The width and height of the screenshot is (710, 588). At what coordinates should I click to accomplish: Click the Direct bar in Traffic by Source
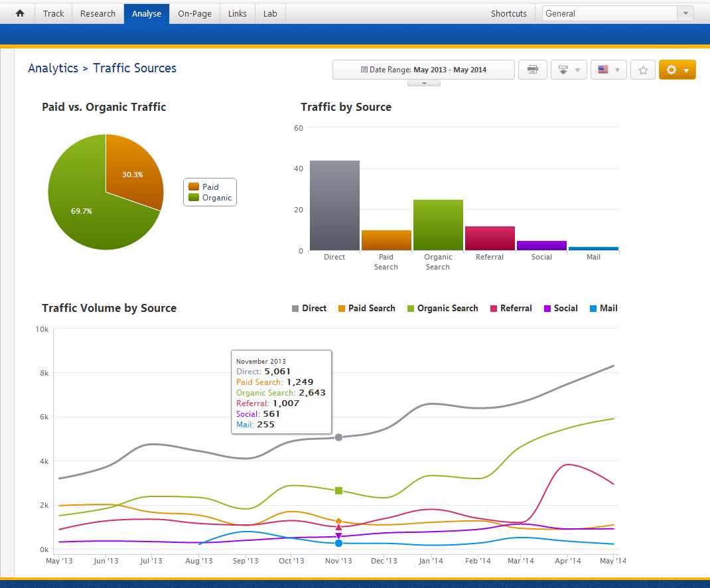[334, 206]
